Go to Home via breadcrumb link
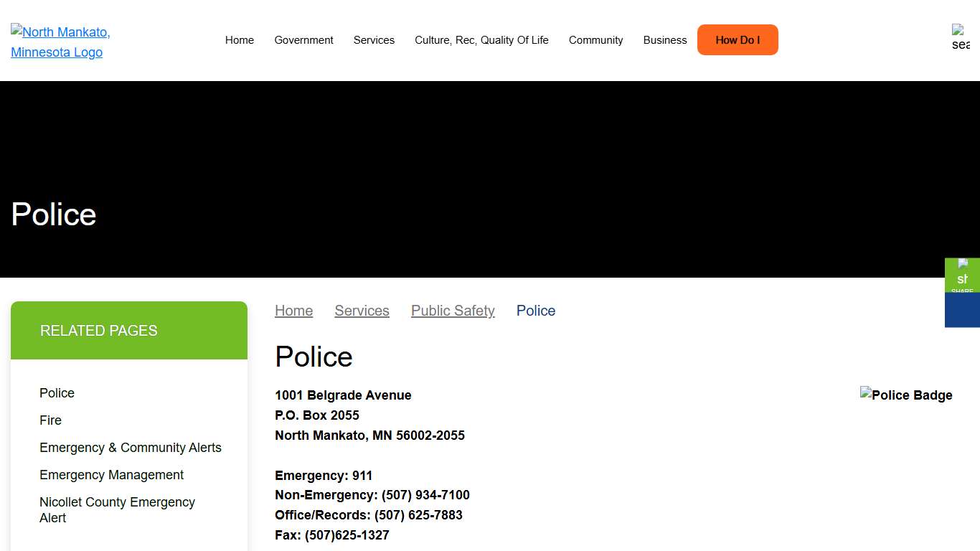The image size is (980, 551). (x=293, y=311)
